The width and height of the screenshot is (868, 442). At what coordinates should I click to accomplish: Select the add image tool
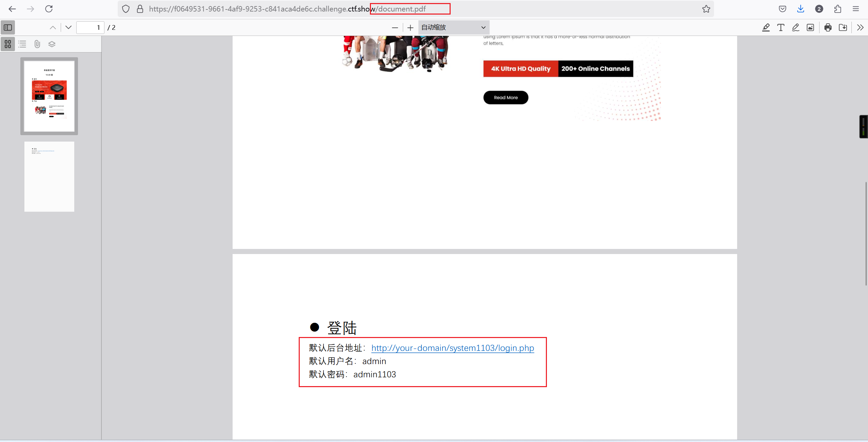tap(810, 27)
